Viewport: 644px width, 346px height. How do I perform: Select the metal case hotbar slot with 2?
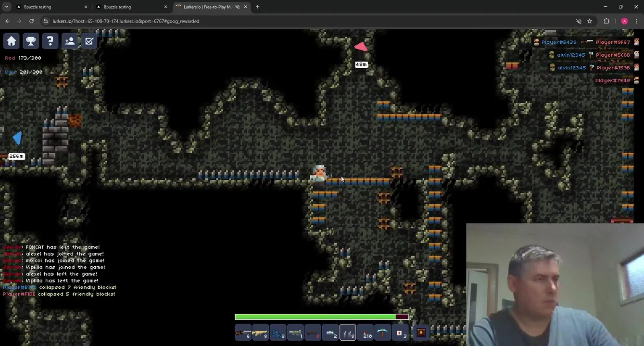330,333
